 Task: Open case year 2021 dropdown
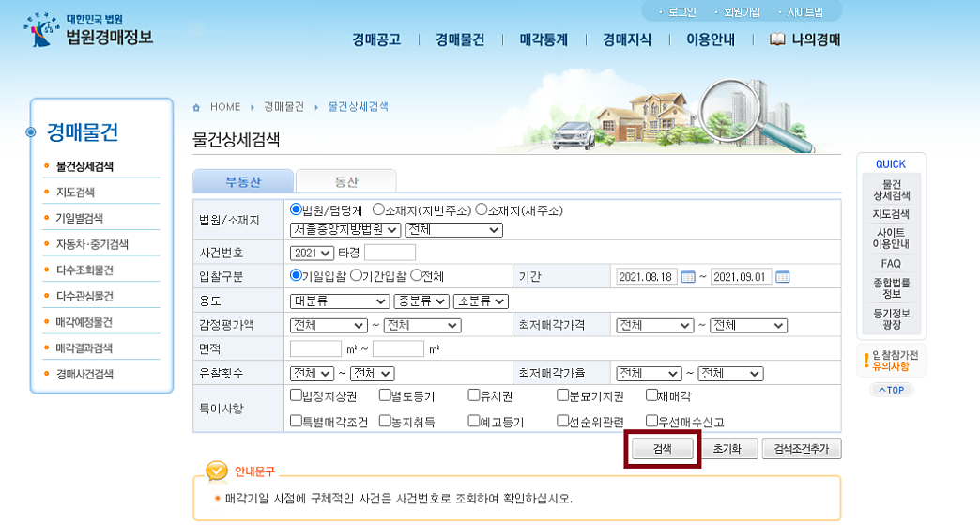coord(312,254)
